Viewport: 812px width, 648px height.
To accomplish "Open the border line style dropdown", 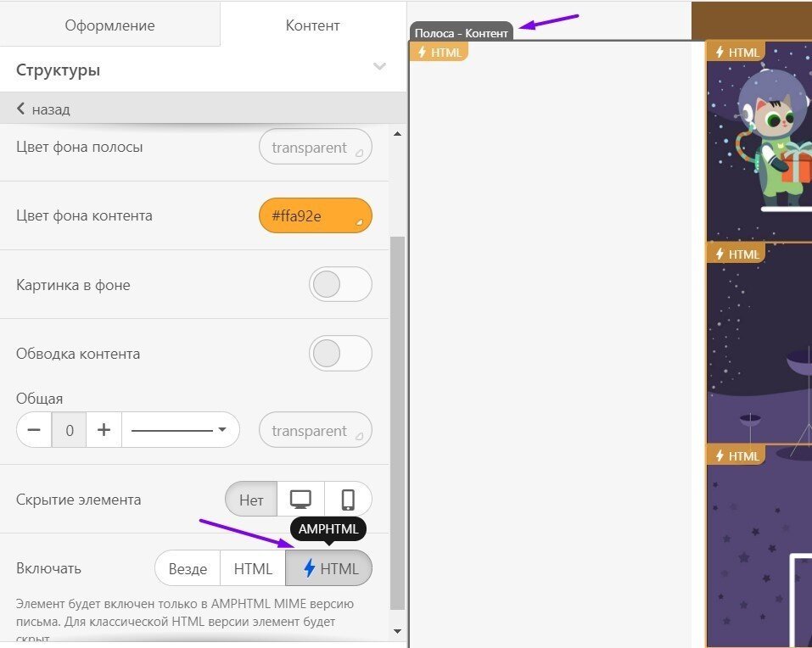I will [x=180, y=430].
